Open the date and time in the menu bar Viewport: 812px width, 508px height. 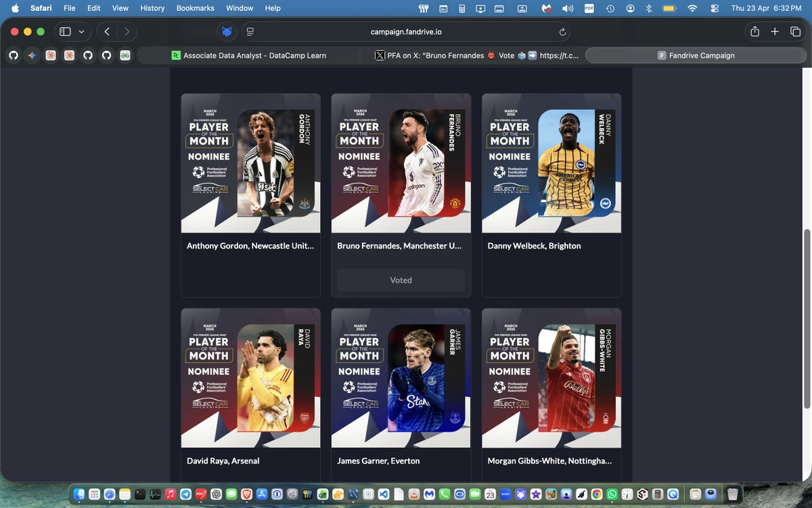766,8
